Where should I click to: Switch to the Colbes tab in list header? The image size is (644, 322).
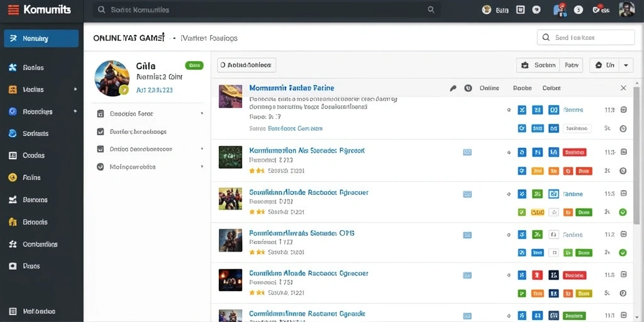[551, 88]
